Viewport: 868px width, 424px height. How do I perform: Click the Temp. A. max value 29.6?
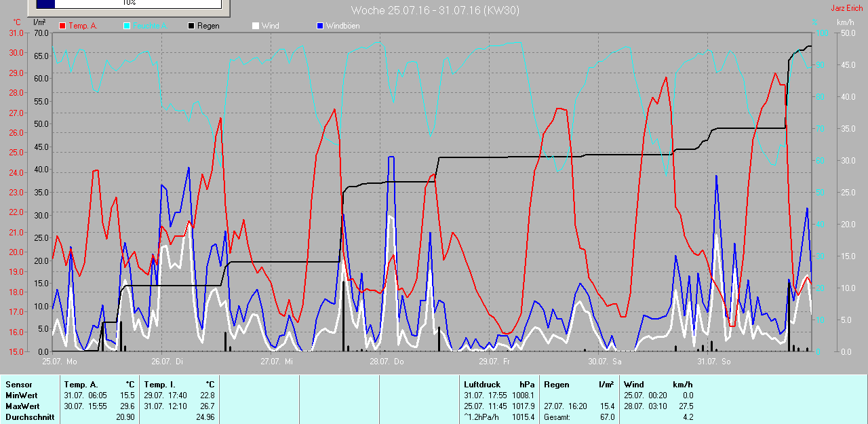coord(127,406)
